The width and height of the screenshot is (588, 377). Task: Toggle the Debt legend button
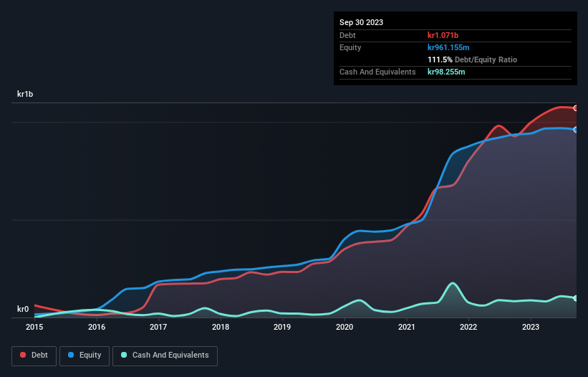tap(34, 355)
